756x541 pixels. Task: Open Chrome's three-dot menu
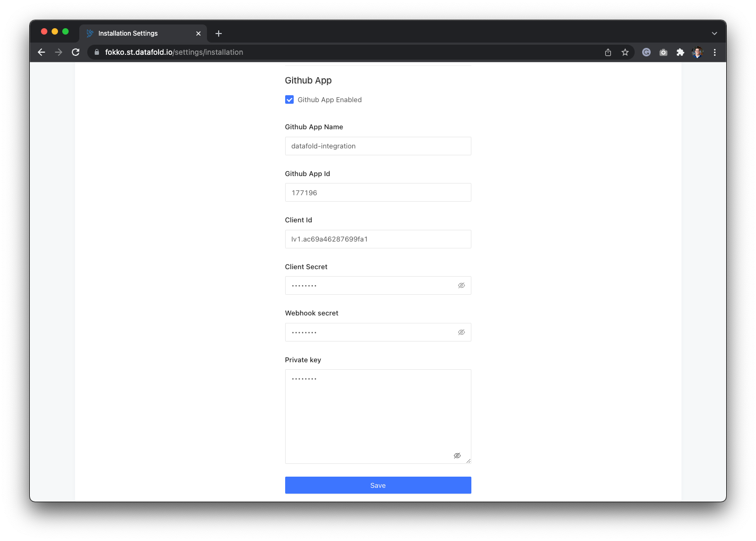(x=715, y=52)
